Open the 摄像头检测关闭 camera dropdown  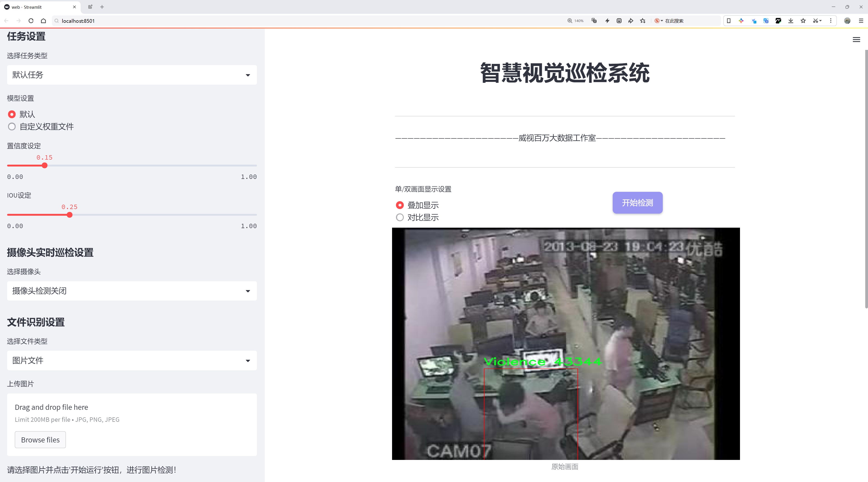coord(132,291)
